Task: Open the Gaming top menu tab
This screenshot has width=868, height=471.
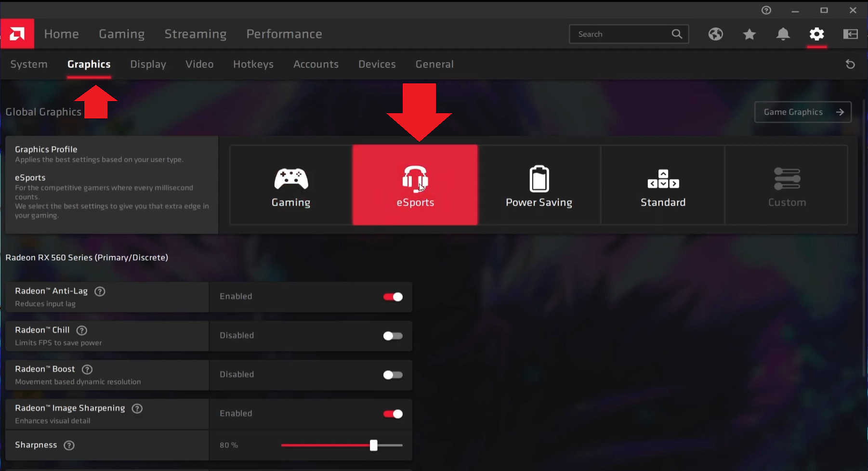Action: pyautogui.click(x=122, y=34)
